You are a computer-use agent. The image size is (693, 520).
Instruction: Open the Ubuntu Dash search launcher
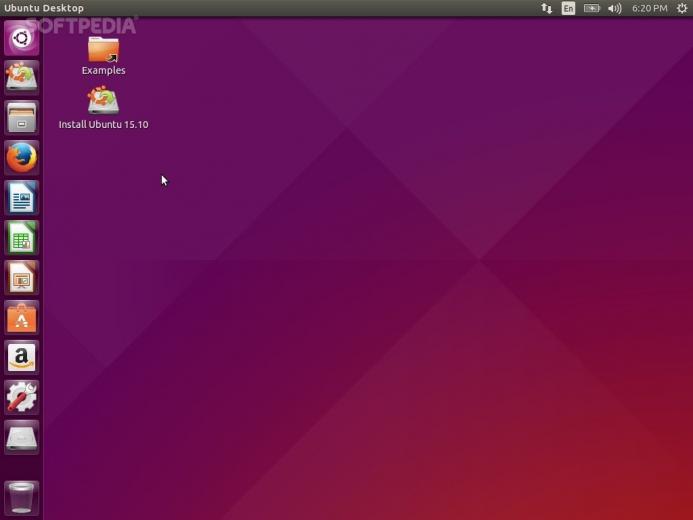tap(22, 38)
